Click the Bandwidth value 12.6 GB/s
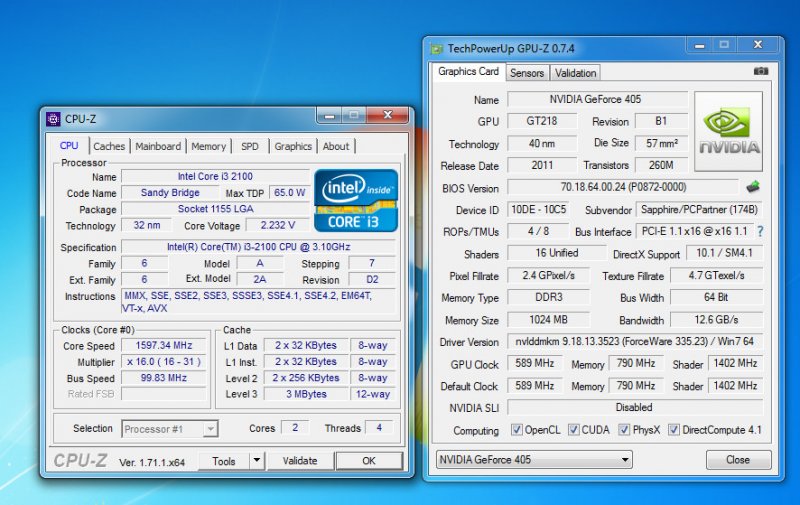 [716, 319]
